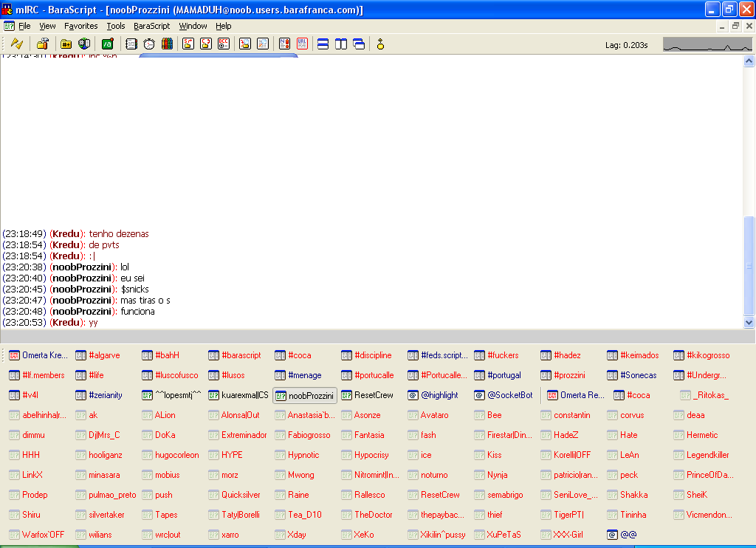This screenshot has width=756, height=548.
Task: Click the Cascade windows toolbar icon
Action: [x=359, y=44]
